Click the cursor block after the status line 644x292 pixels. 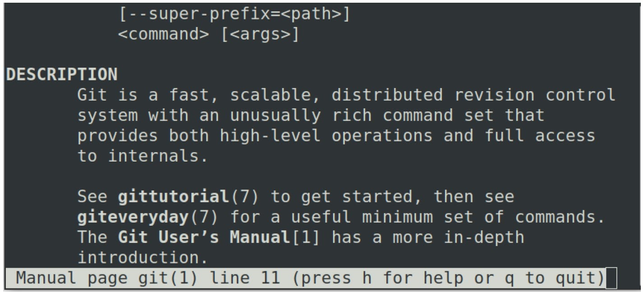(x=611, y=278)
